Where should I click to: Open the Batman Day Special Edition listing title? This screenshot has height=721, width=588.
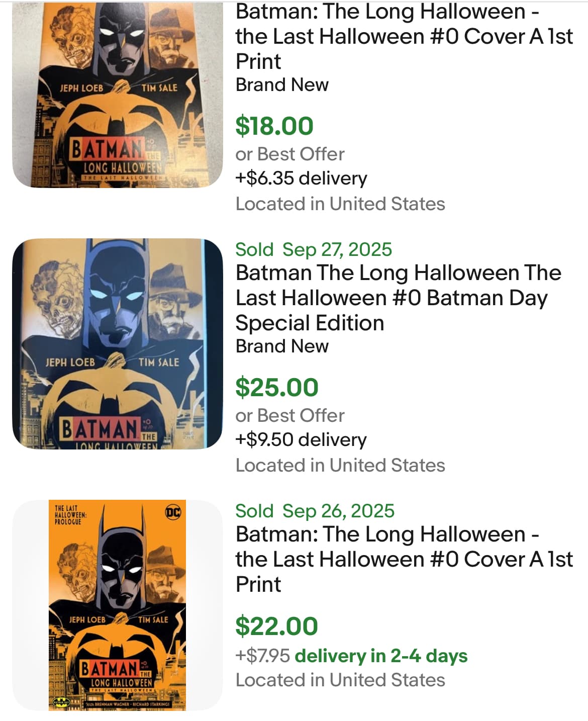[x=398, y=298]
